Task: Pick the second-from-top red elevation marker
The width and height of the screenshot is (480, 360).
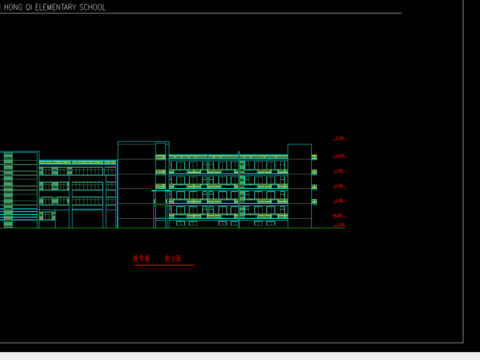Action: [x=339, y=156]
